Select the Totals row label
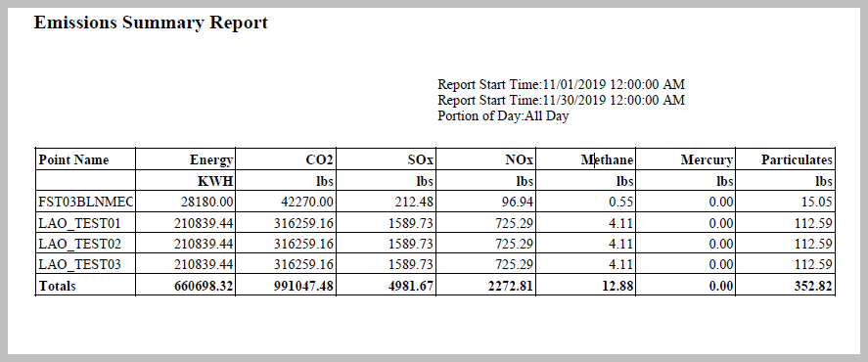Viewport: 868px width, 362px height. click(57, 286)
